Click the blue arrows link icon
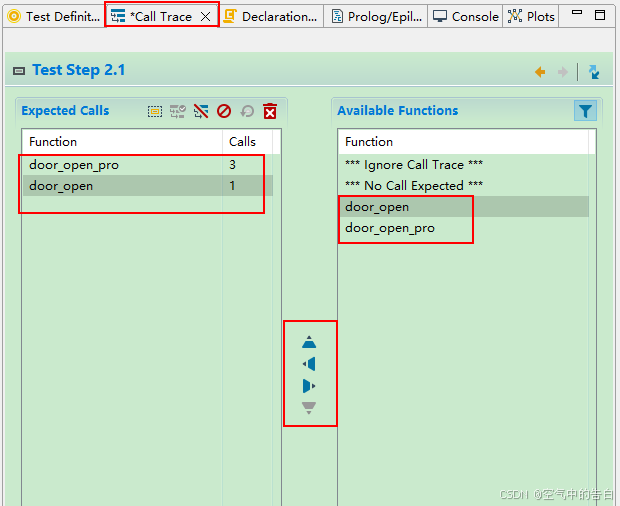The width and height of the screenshot is (620, 506). [594, 72]
